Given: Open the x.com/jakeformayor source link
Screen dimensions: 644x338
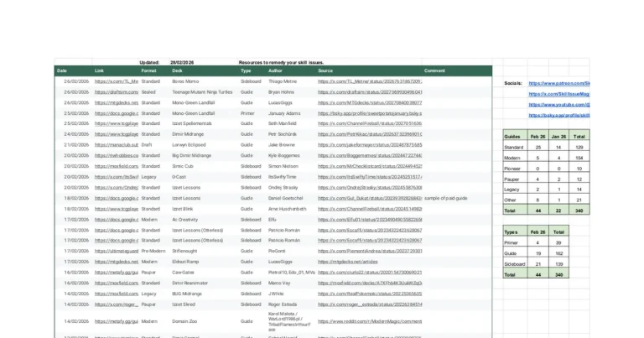Looking at the screenshot, I should pos(370,145).
